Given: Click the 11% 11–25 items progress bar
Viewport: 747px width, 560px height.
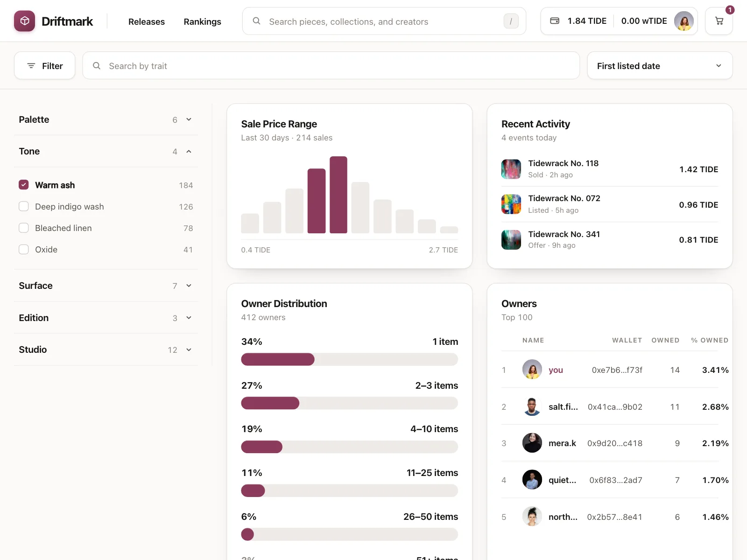Looking at the screenshot, I should tap(349, 491).
